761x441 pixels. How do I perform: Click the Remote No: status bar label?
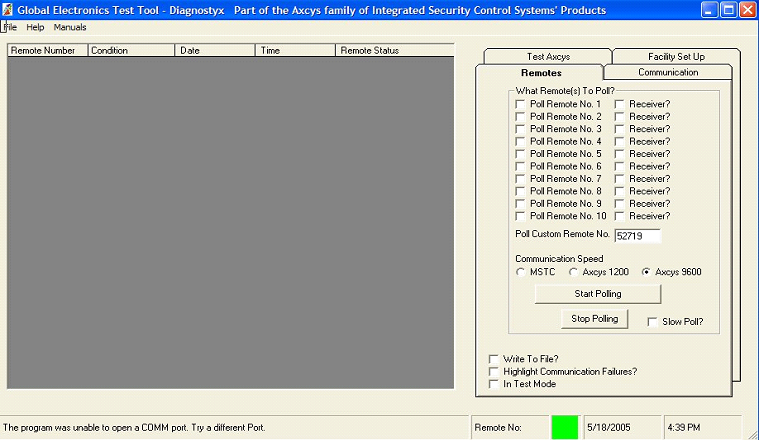pos(498,428)
